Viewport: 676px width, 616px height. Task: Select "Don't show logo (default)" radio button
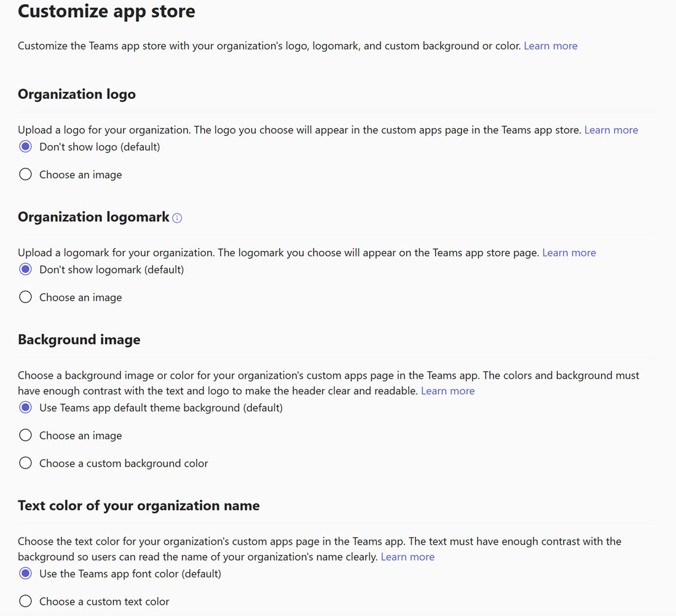(x=25, y=147)
